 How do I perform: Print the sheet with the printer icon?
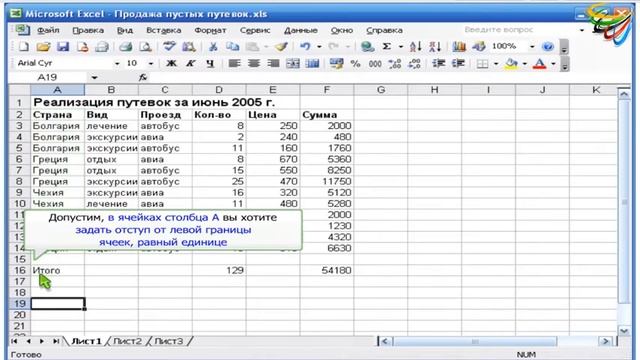click(126, 47)
